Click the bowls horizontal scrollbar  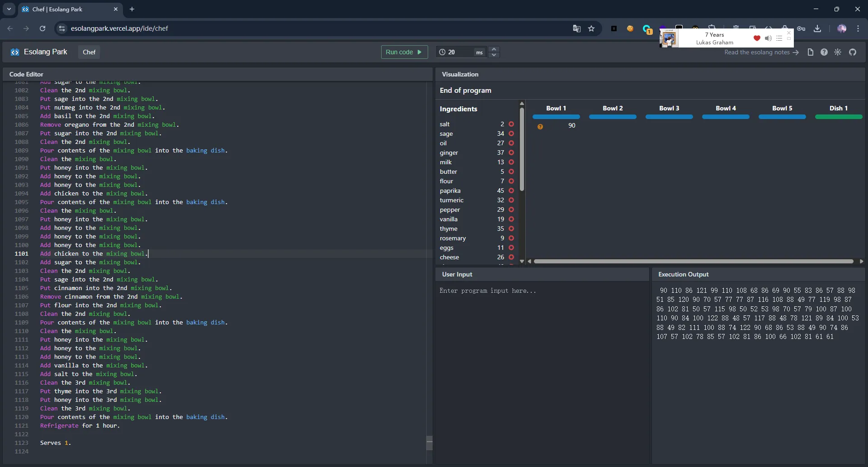pyautogui.click(x=693, y=262)
